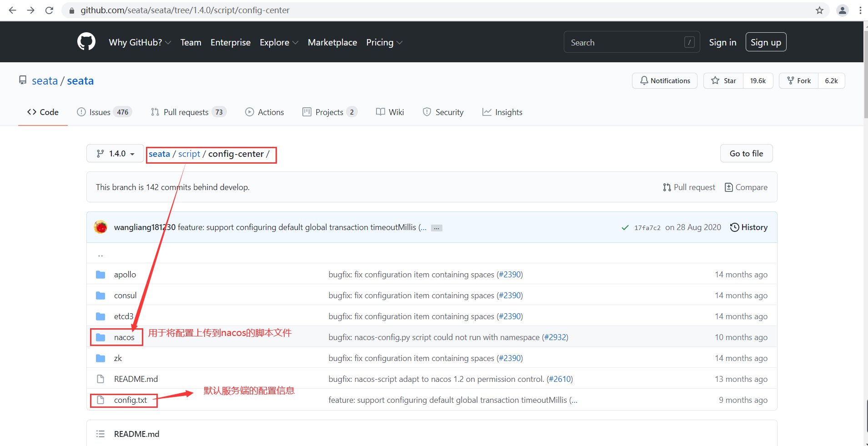Viewport: 868px width, 446px height.
Task: Expand commit message ellipsis button
Action: pos(437,228)
